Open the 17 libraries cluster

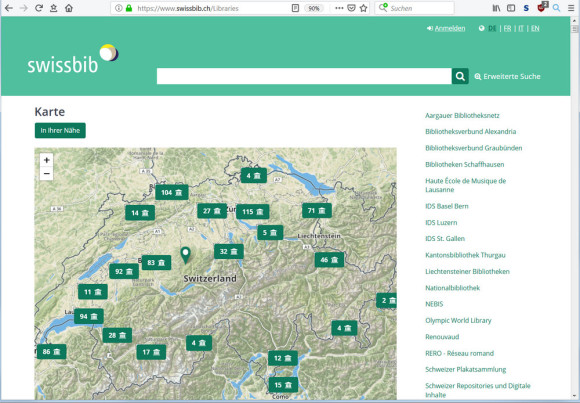[x=151, y=352]
